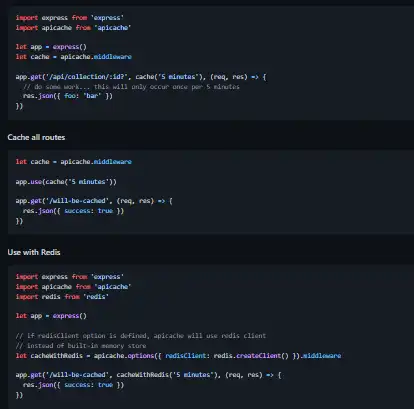Click the app.use(cache('5 minutes')) line
Image resolution: width=414 pixels, height=409 pixels.
[66, 182]
